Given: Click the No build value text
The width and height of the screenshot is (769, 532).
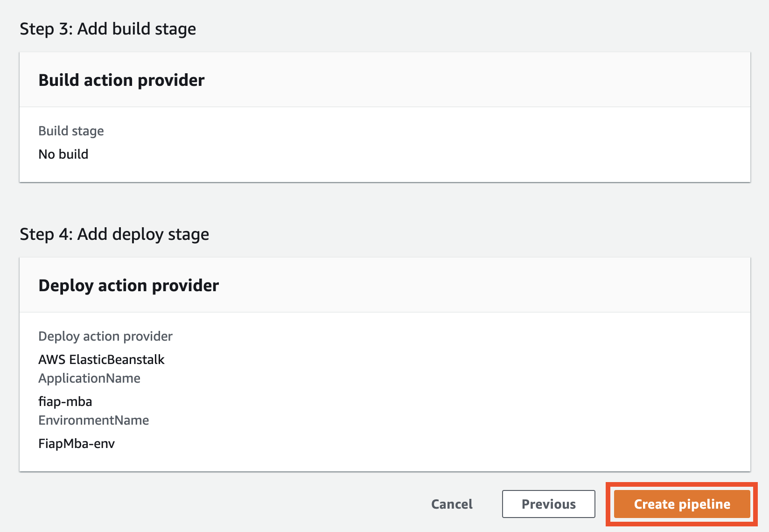Looking at the screenshot, I should (63, 154).
